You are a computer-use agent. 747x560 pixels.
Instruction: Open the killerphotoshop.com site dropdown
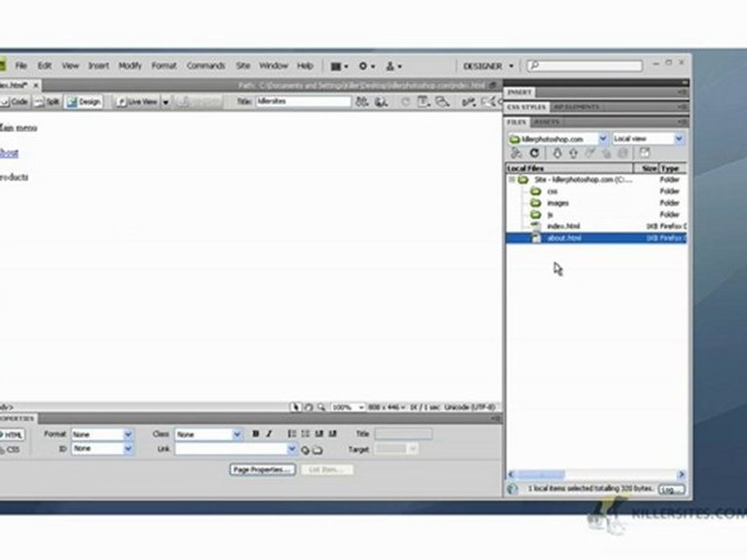(602, 138)
